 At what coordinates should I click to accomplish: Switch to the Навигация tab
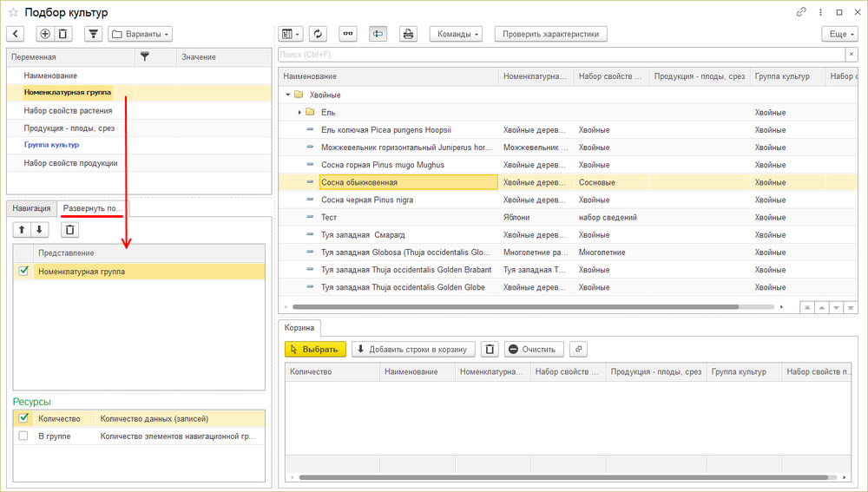[31, 209]
